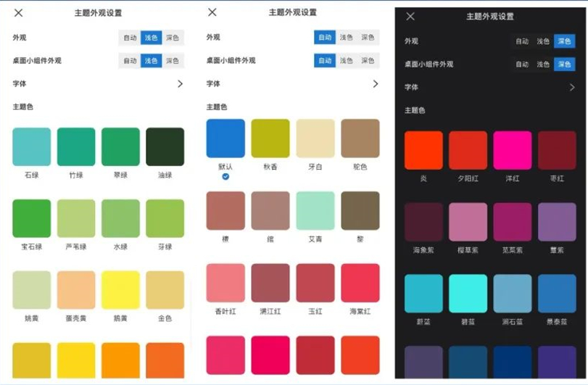
Task: Set 桌面小组件外观 to 自动 in dark panel
Action: (x=522, y=64)
